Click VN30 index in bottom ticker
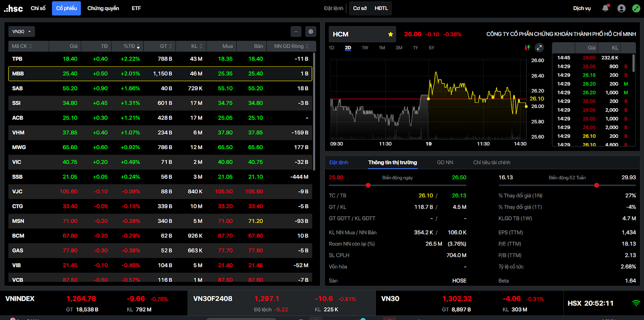The width and height of the screenshot is (644, 320). click(390, 299)
